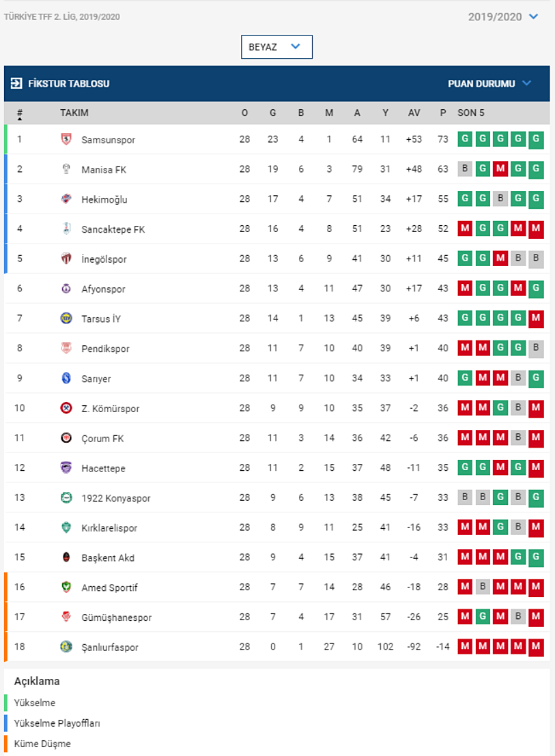Click the Amed Sportif team crest

(66, 587)
